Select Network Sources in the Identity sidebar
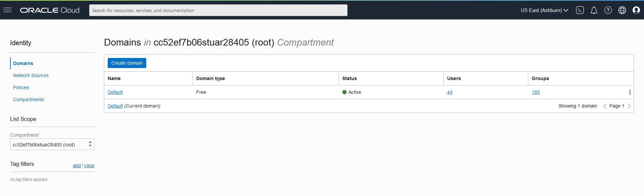Image resolution: width=644 pixels, height=196 pixels. coord(31,75)
